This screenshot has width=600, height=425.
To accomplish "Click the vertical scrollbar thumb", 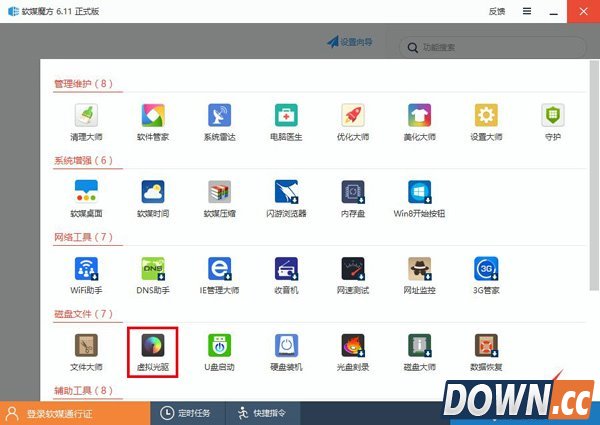I will [x=594, y=175].
